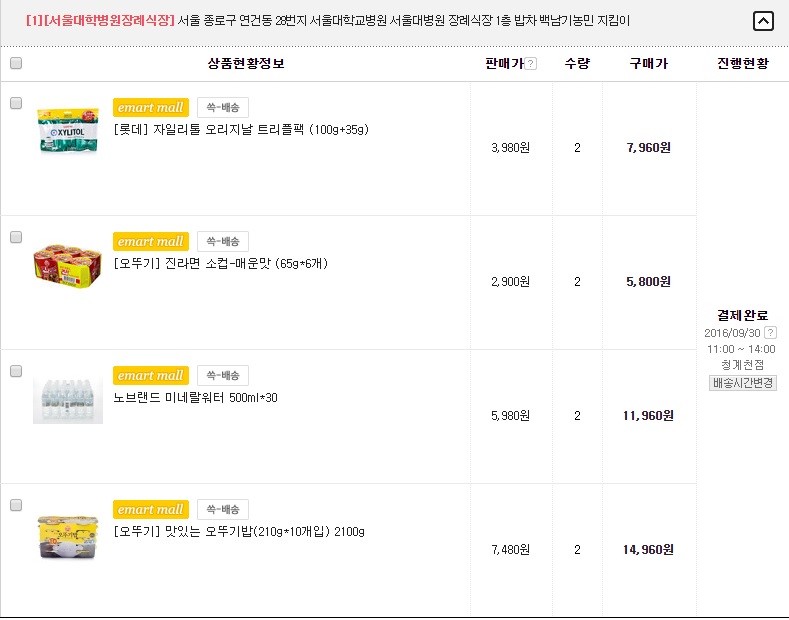Toggle the select-all checkbox in header
The image size is (789, 620).
click(x=16, y=64)
